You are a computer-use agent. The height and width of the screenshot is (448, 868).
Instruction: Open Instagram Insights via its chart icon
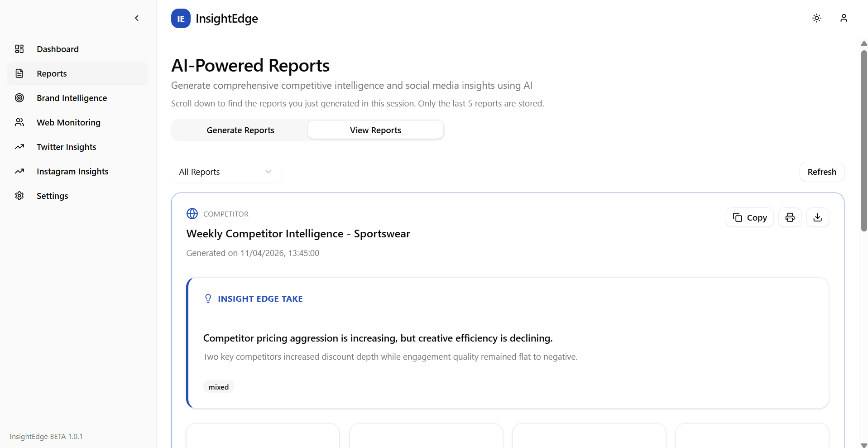pos(19,171)
